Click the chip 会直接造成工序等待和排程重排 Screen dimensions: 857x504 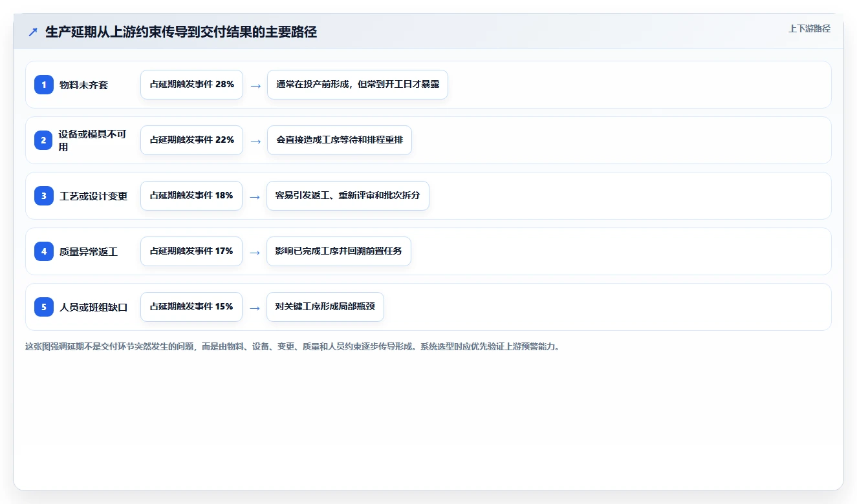coord(340,140)
